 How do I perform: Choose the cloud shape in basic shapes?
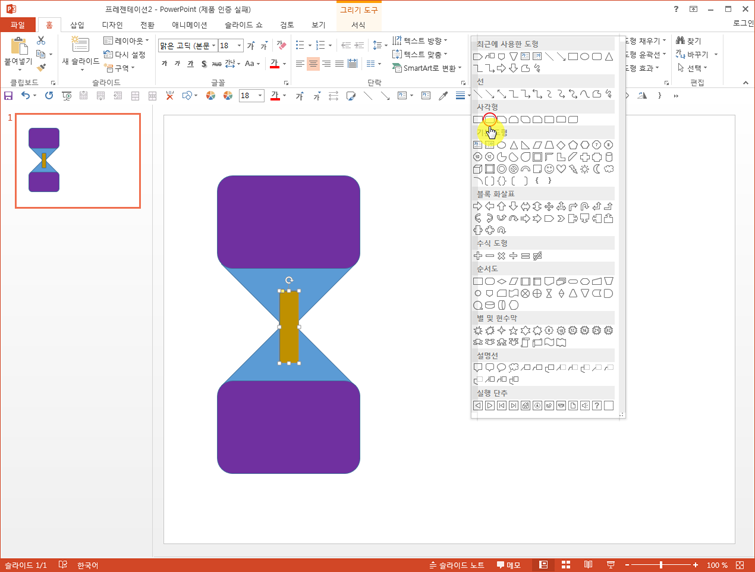click(x=609, y=169)
